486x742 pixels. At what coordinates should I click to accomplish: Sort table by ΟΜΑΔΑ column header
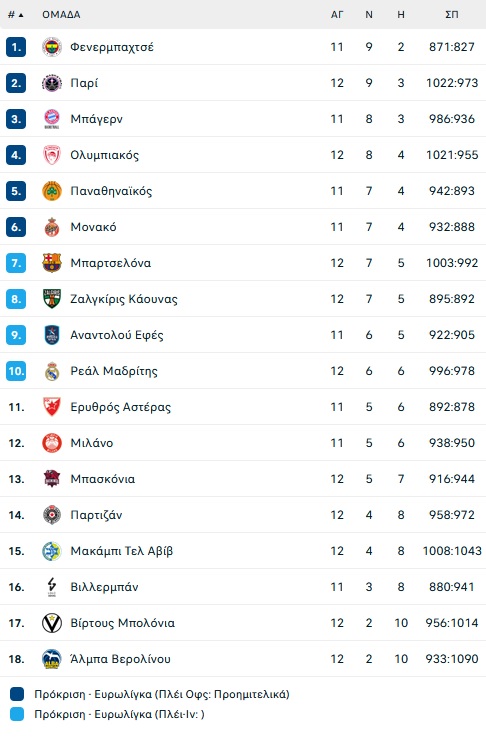click(61, 15)
